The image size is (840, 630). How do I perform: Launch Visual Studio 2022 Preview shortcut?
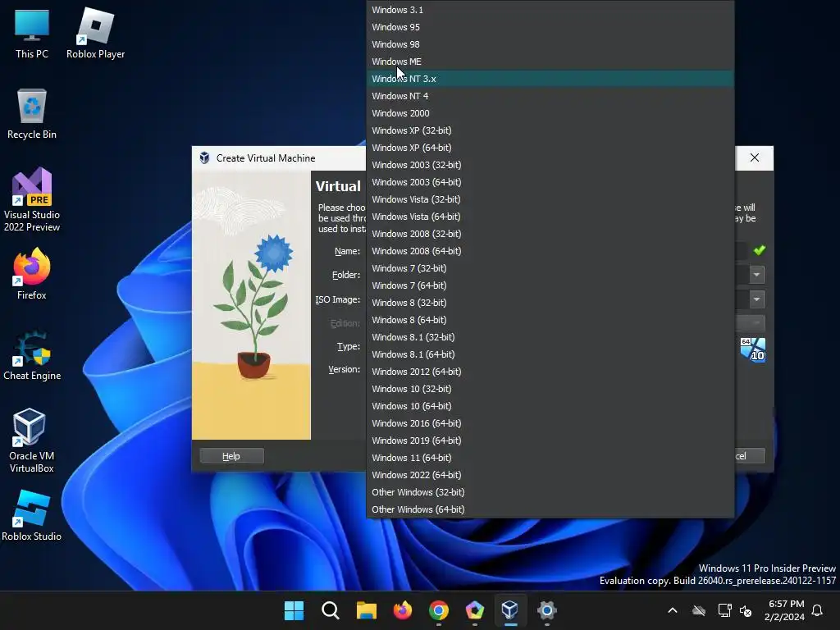coord(32,199)
